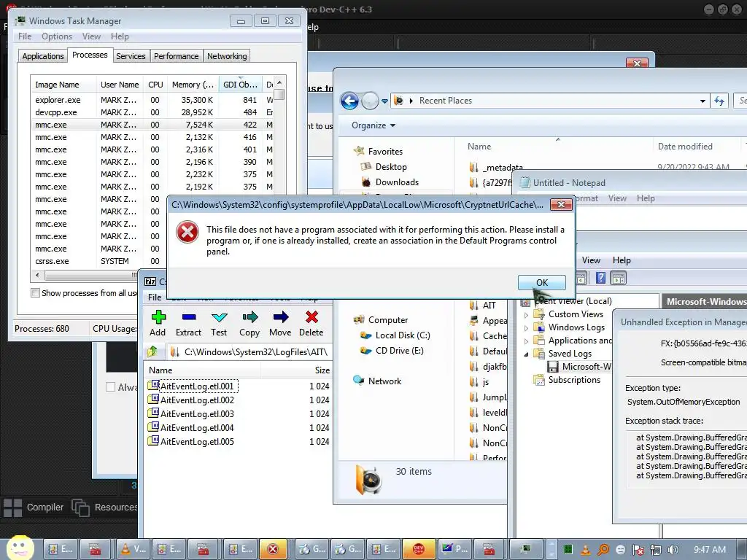Viewport: 747px width, 560px height.
Task: Click the green Task Manager tray icon
Action: tap(568, 550)
